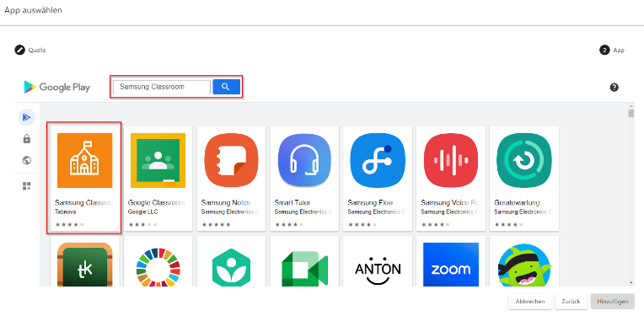This screenshot has height=316, width=644.
Task: Click the Samsung Notes star rating
Action: click(x=216, y=224)
